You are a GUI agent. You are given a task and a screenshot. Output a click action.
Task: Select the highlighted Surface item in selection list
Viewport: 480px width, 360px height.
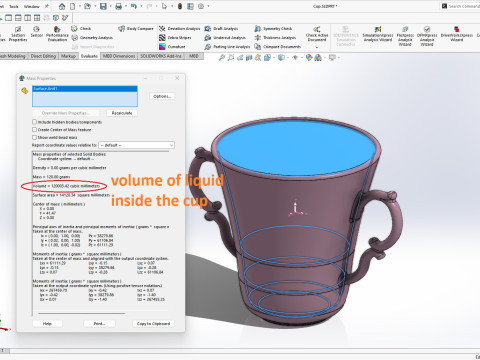click(85, 89)
